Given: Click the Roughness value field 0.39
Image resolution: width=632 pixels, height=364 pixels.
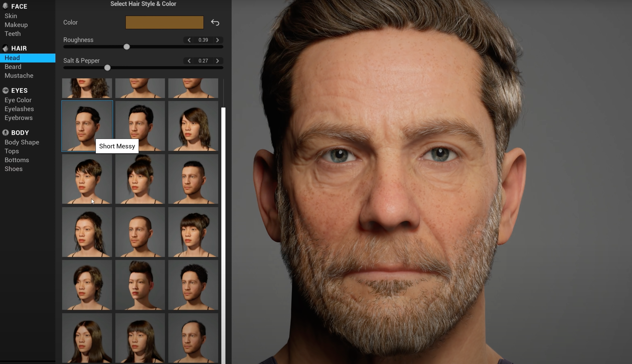Looking at the screenshot, I should point(203,40).
